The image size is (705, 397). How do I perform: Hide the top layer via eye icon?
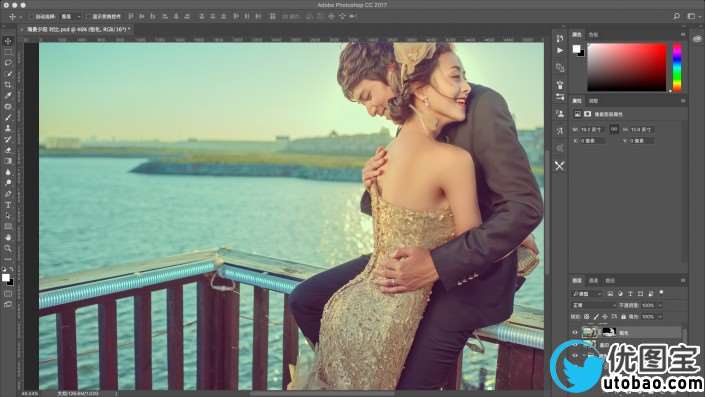pyautogui.click(x=575, y=333)
